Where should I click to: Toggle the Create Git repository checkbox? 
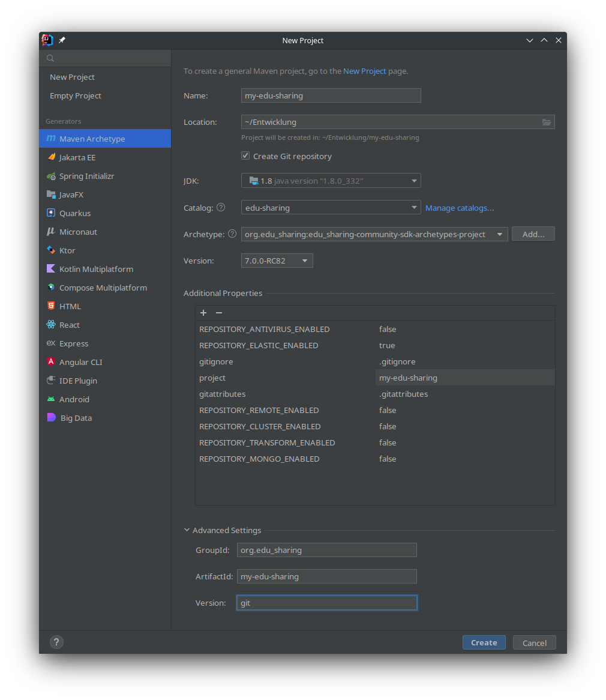tap(245, 156)
